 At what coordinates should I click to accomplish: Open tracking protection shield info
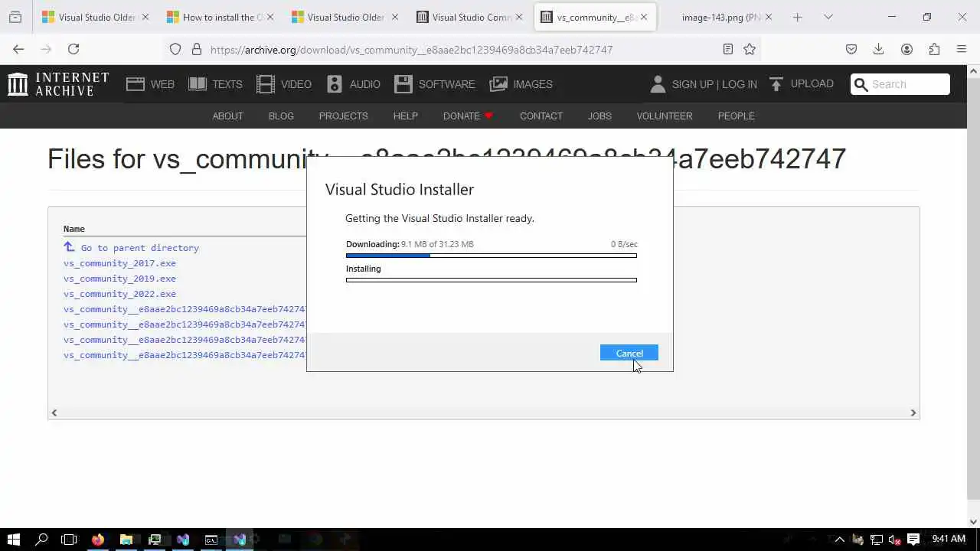point(175,49)
